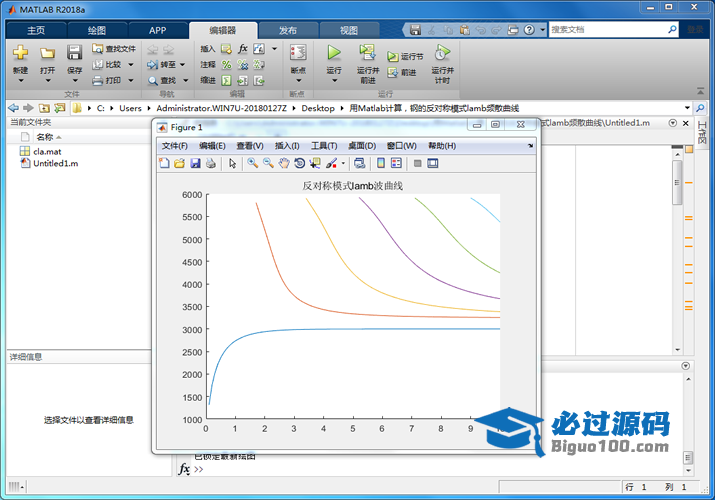Click the 断点 (Breakpoints) icon
This screenshot has width=715, height=500.
click(298, 52)
